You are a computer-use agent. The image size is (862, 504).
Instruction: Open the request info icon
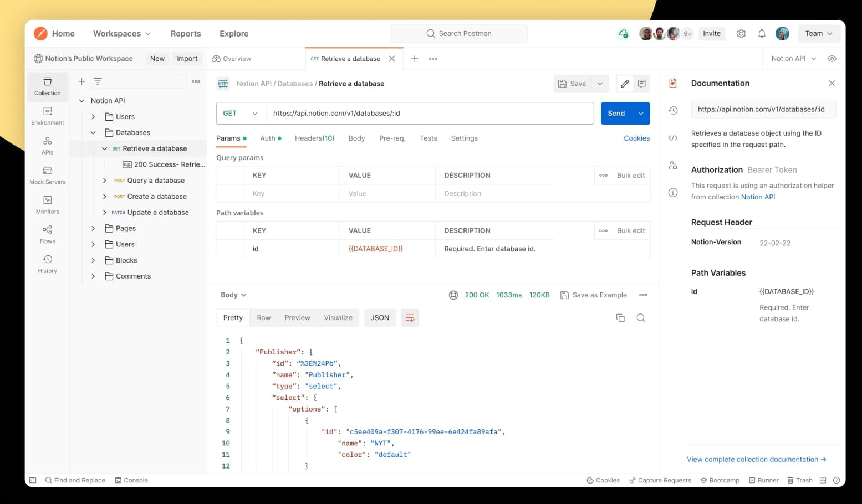tap(673, 193)
